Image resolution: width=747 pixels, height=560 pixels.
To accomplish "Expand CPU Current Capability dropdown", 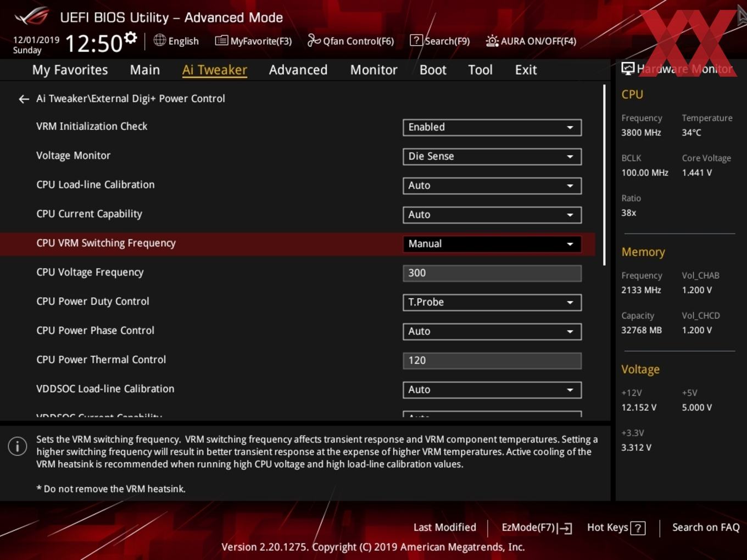I will [x=492, y=215].
